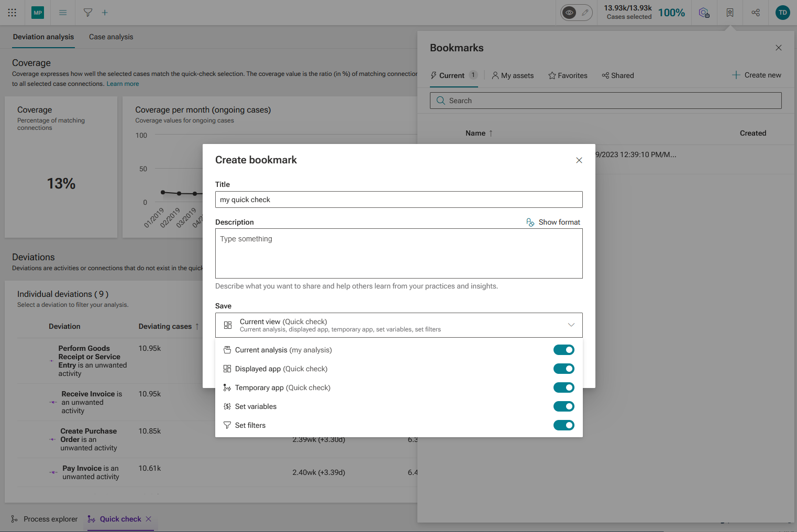Click the share icon in top bar
The height and width of the screenshot is (532, 797).
click(756, 13)
